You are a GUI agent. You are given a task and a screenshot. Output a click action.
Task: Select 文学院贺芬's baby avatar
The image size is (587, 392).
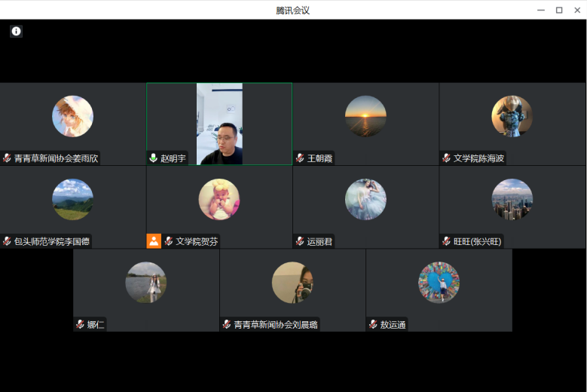(x=219, y=199)
